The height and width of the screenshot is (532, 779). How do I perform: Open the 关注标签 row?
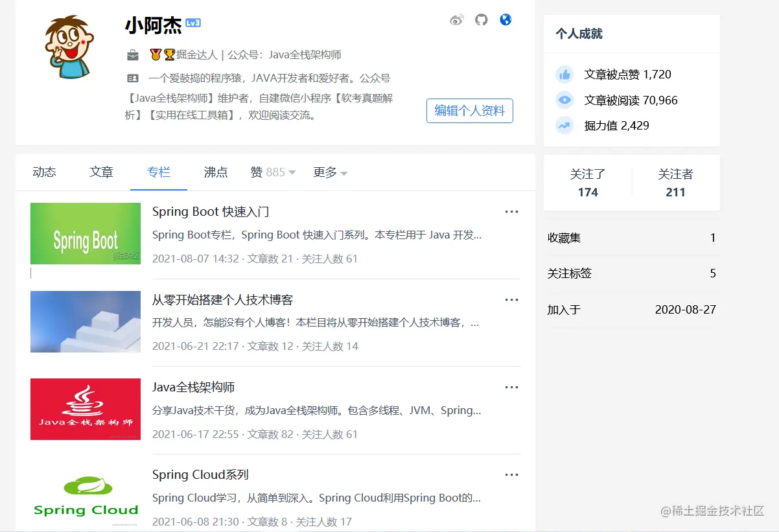tap(632, 273)
